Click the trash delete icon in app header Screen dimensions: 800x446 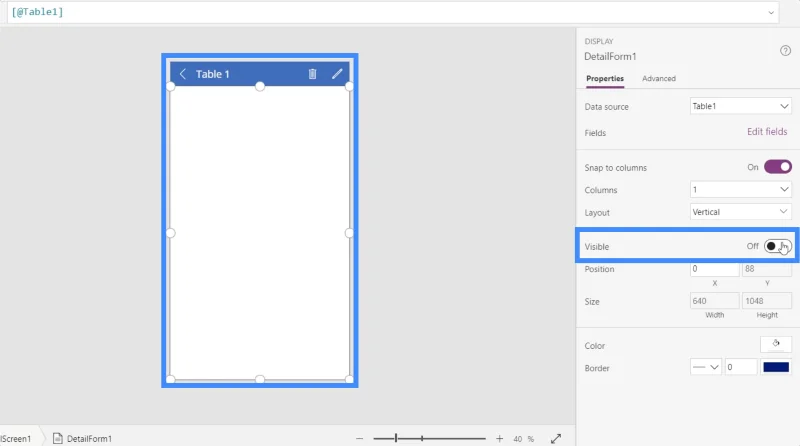[312, 74]
